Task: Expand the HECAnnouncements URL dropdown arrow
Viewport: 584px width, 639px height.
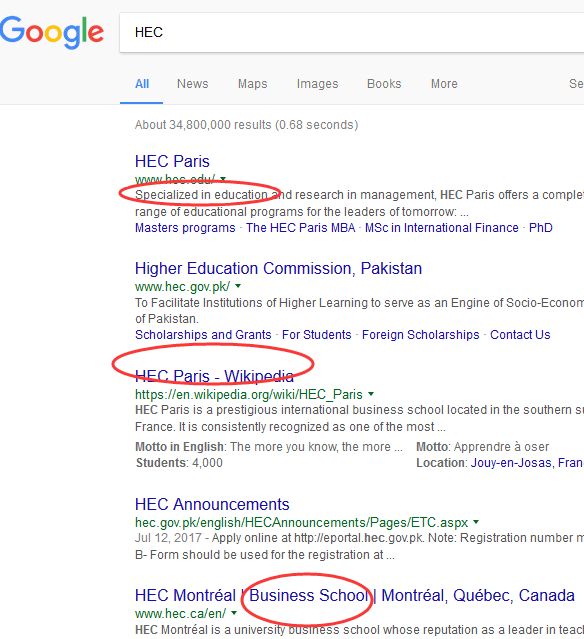Action: pos(476,522)
